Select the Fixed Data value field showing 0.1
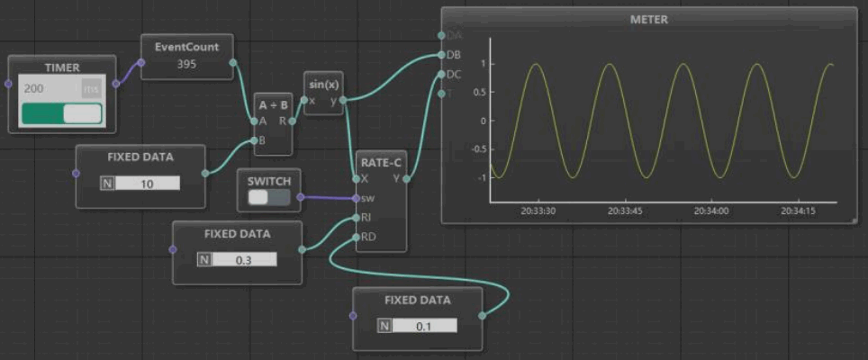 [423, 326]
